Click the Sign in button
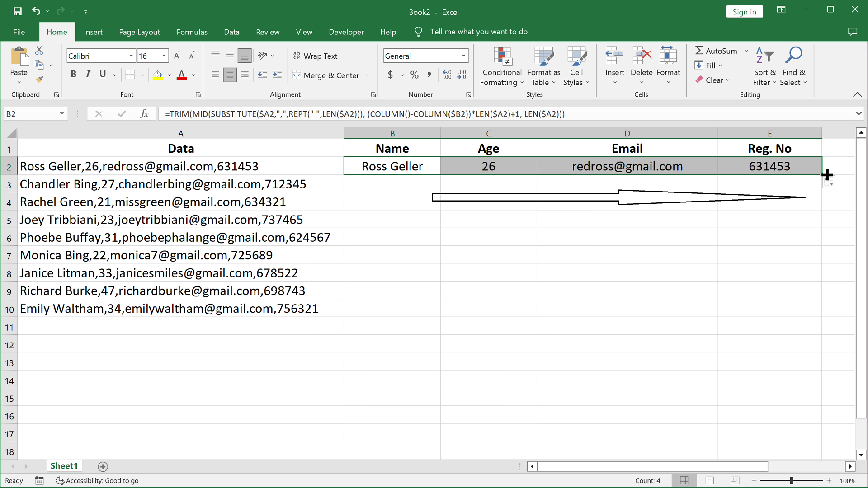 click(744, 12)
